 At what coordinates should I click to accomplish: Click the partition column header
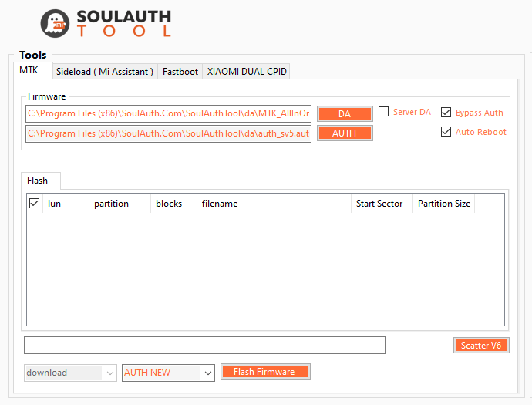tap(120, 204)
